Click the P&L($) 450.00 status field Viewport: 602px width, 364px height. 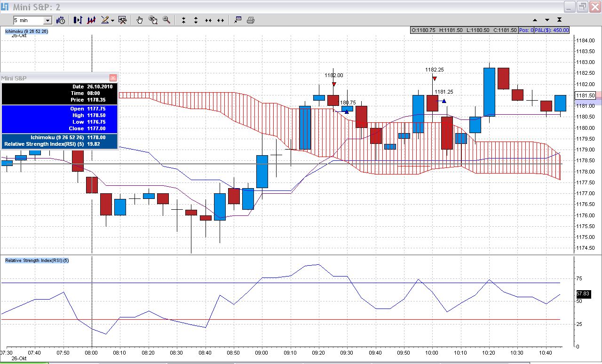552,30
